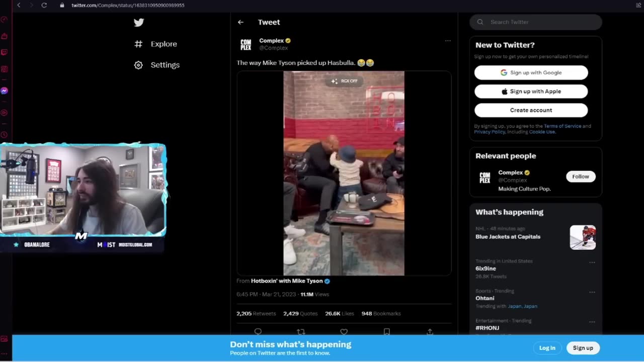Open History clock icon in browser sidebar
This screenshot has height=362, width=644.
coord(4,135)
